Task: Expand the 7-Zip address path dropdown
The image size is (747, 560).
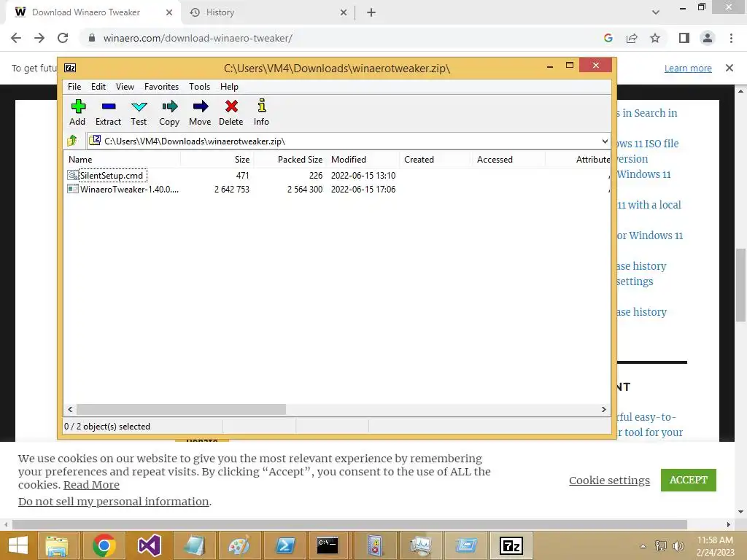Action: [605, 141]
